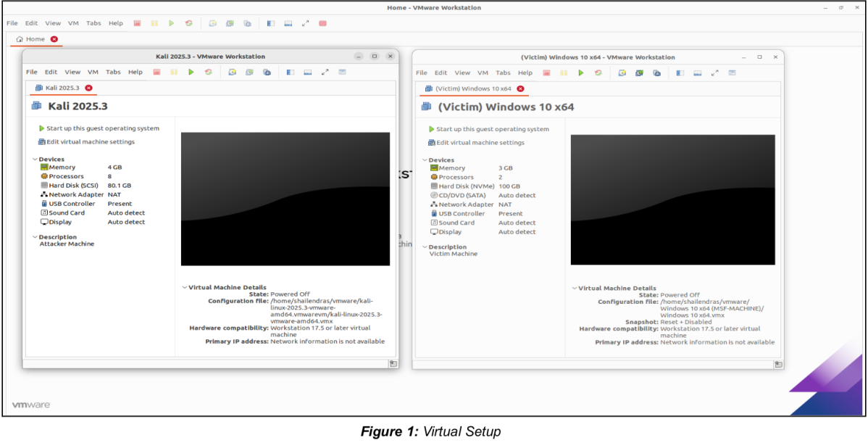Close the Kali 2025.3 tab

click(88, 88)
